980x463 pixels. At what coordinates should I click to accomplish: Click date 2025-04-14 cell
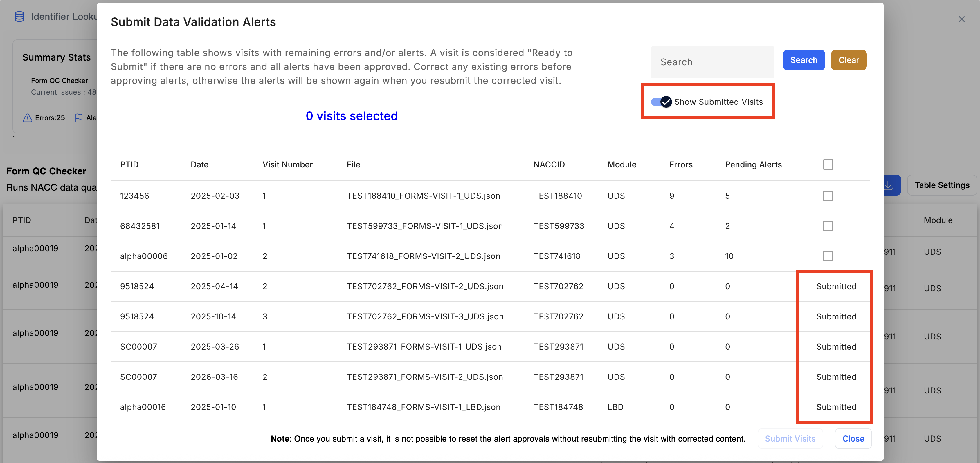coord(214,286)
